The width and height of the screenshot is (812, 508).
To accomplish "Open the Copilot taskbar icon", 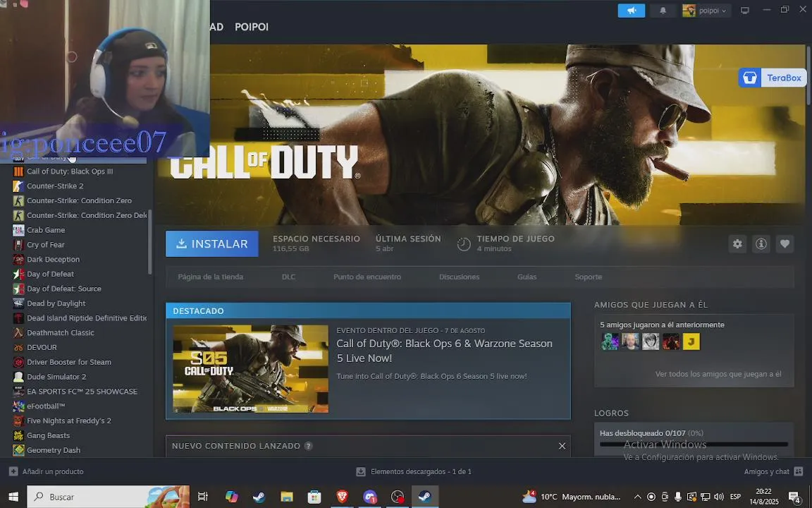I will tap(231, 497).
